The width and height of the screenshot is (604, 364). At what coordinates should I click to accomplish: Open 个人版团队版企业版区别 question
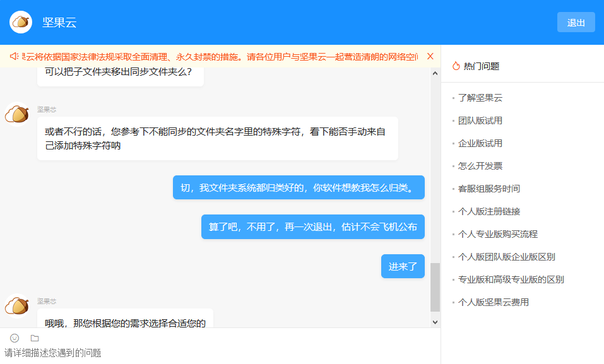507,257
